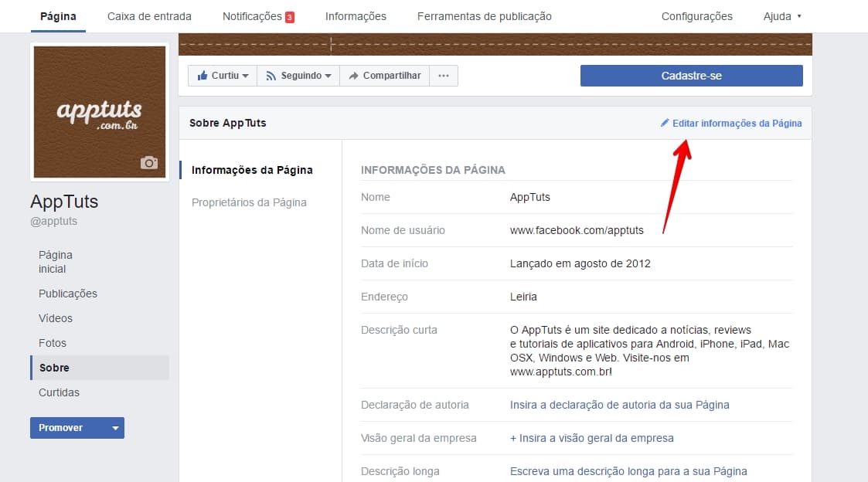The image size is (868, 482).
Task: Click the thumbs-up icon on Curtiu button
Action: [203, 75]
